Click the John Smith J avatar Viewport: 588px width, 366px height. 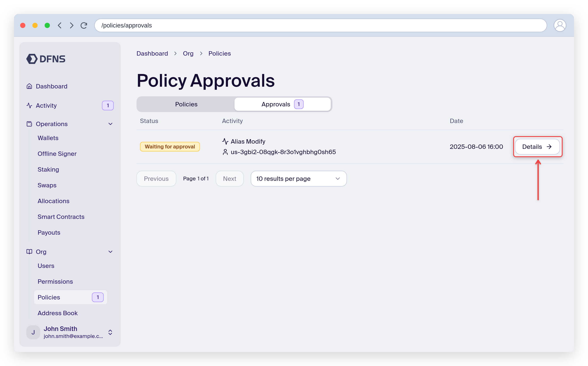point(33,332)
